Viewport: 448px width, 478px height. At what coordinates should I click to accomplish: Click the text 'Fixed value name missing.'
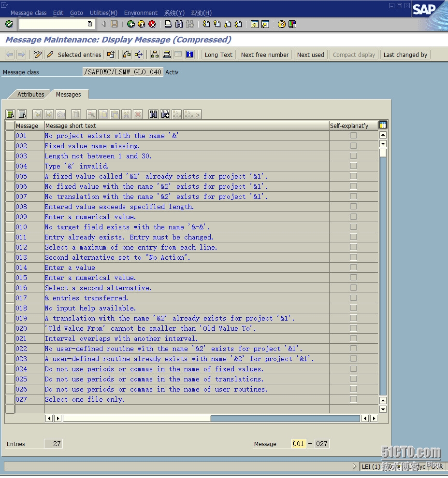pyautogui.click(x=92, y=146)
